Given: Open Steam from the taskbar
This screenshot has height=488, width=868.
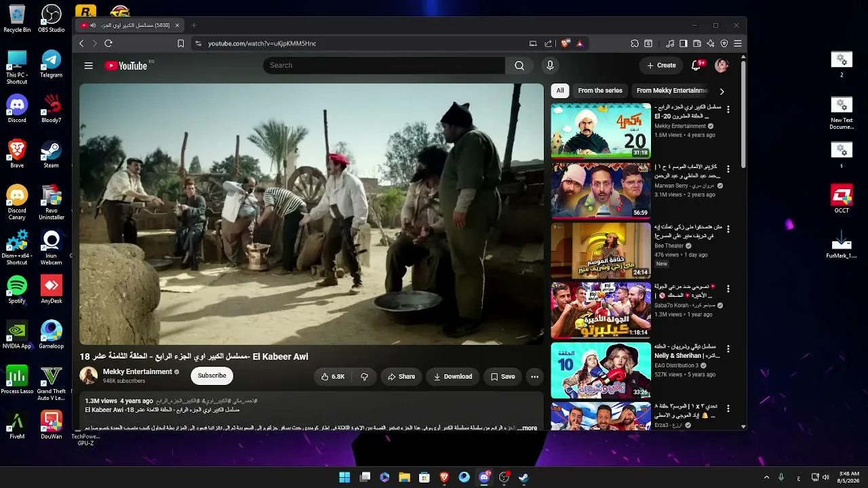Looking at the screenshot, I should [x=524, y=477].
